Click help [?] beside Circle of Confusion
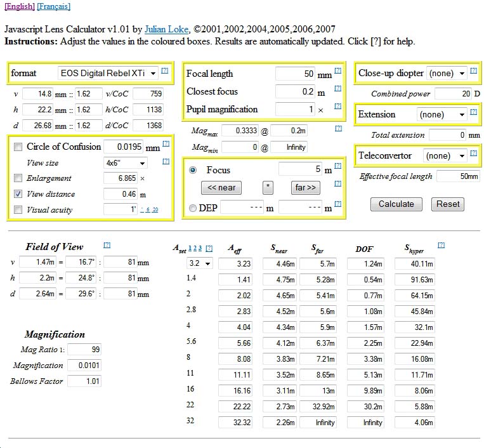This screenshot has width=484, height=448. pyautogui.click(x=166, y=144)
